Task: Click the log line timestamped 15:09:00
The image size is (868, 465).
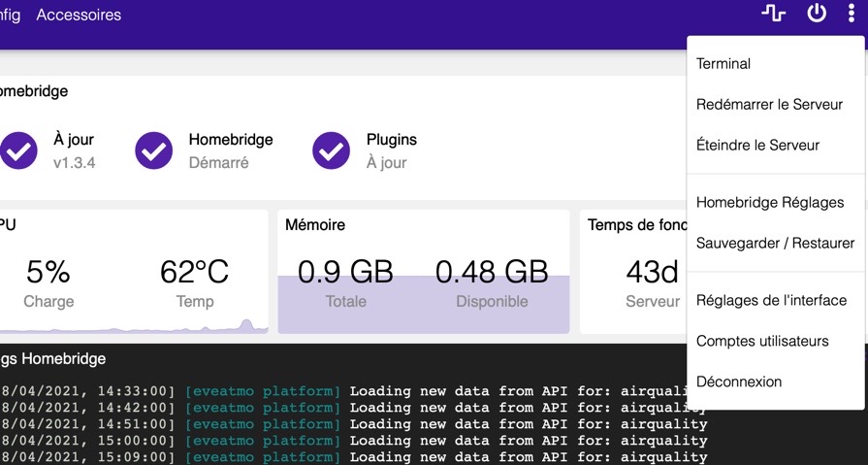Action: coord(354,458)
